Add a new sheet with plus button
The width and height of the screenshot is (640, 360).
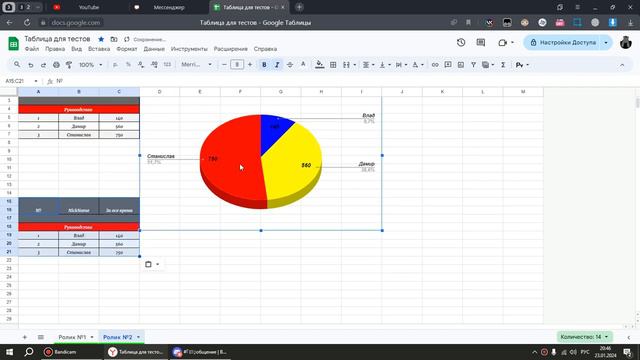[x=24, y=337]
